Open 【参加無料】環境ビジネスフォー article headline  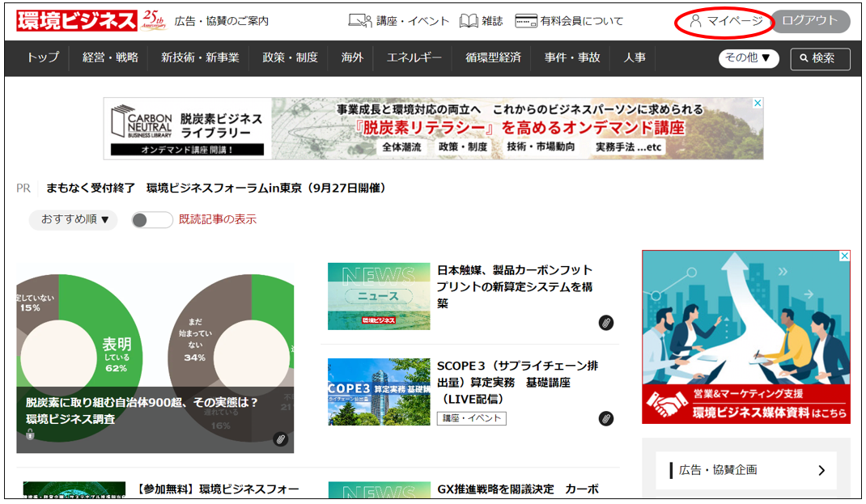point(218,489)
